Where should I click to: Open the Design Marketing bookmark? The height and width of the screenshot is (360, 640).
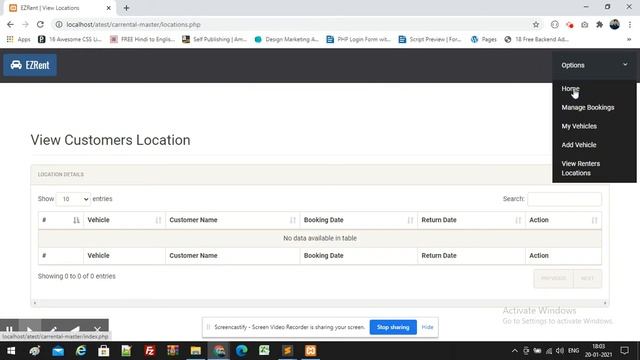[x=286, y=39]
